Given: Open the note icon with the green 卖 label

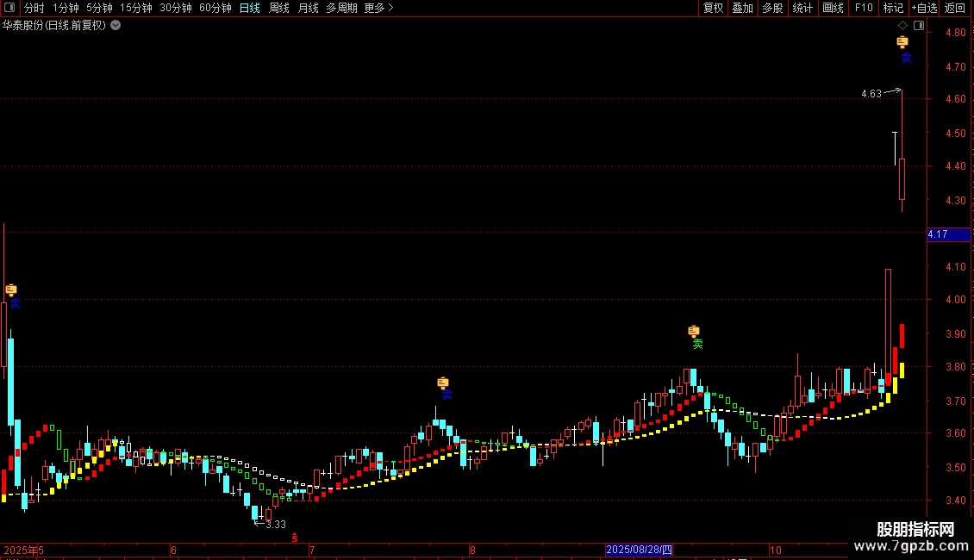Looking at the screenshot, I should [x=694, y=331].
